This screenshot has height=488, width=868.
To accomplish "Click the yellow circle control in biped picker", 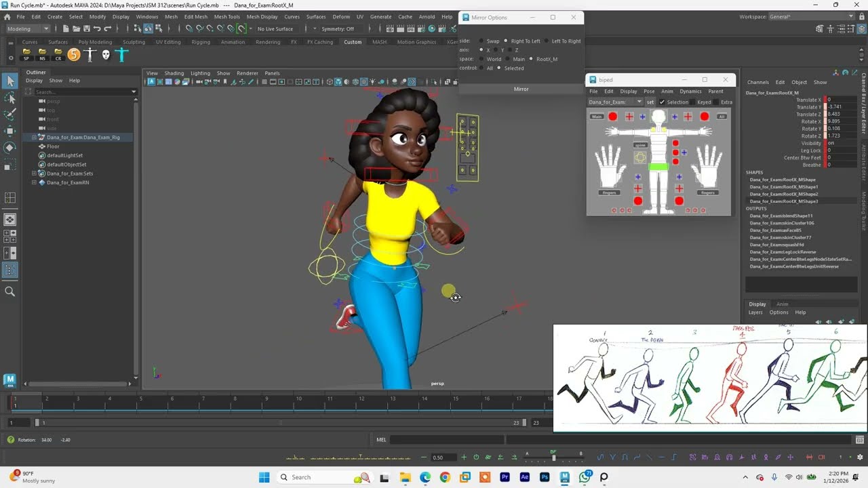I will (640, 157).
